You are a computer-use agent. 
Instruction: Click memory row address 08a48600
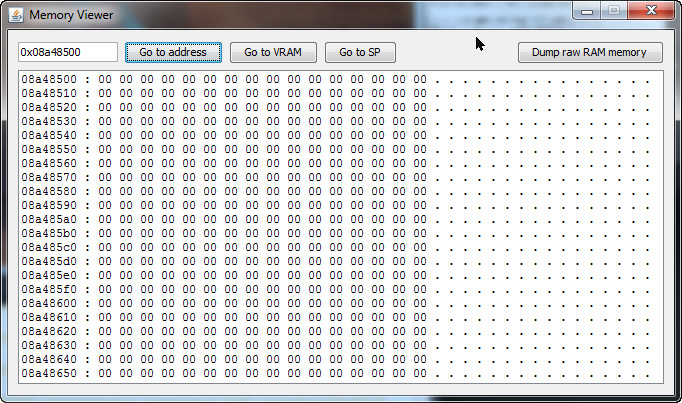pyautogui.click(x=49, y=303)
